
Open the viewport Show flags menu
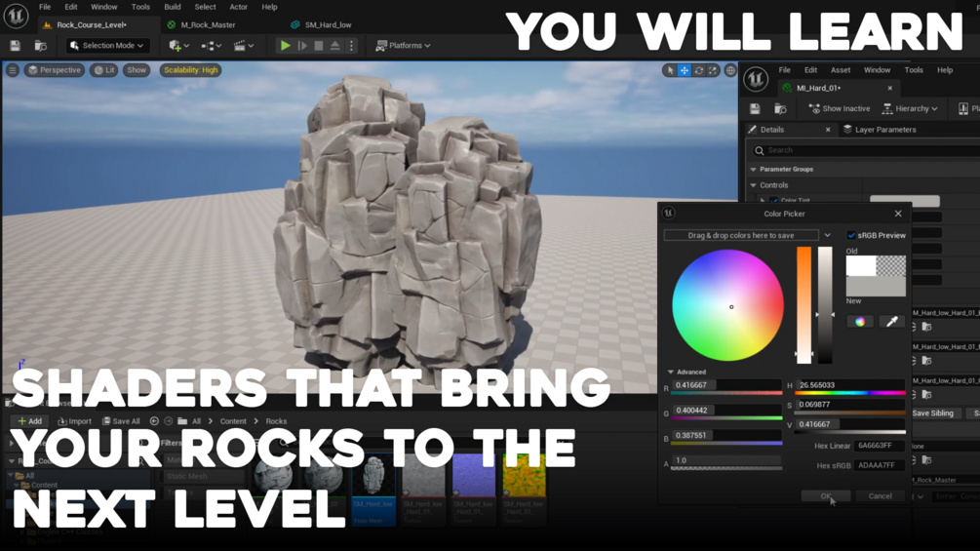[137, 70]
